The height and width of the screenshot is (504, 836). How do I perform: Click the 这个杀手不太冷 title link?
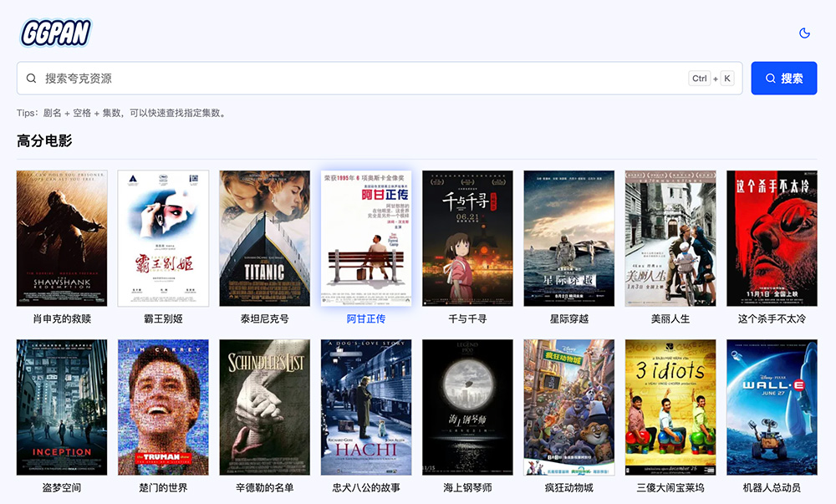pyautogui.click(x=772, y=318)
